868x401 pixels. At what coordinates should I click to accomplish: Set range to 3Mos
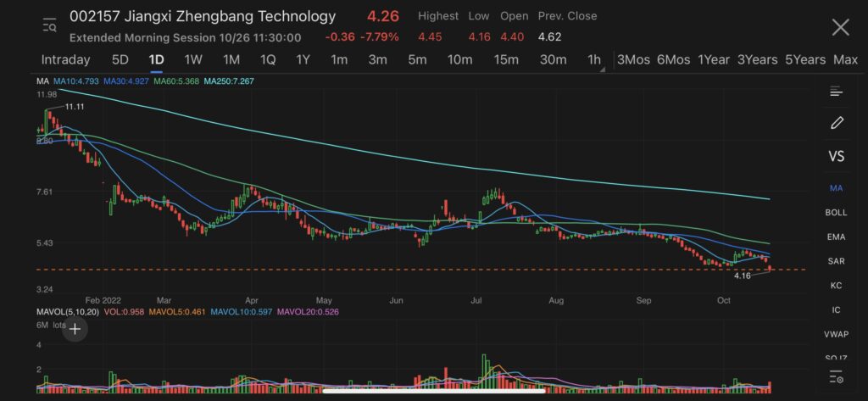(x=633, y=60)
